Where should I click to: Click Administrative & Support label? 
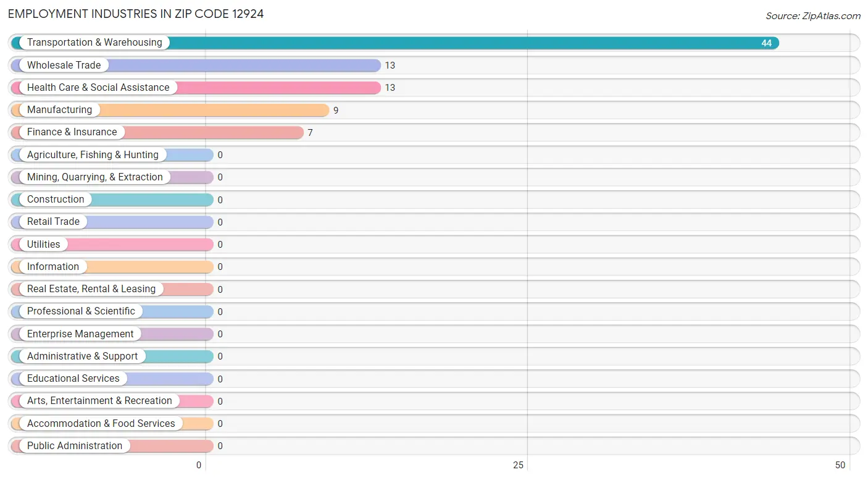(83, 356)
